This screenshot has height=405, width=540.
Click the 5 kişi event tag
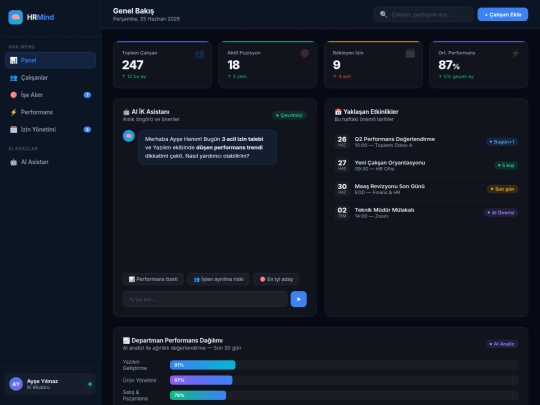[506, 165]
